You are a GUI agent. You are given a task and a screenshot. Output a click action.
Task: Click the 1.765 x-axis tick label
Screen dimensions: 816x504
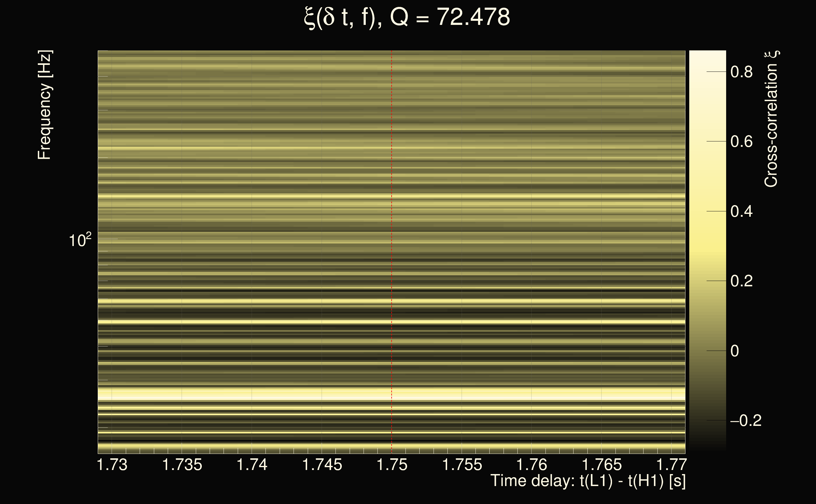coord(602,465)
